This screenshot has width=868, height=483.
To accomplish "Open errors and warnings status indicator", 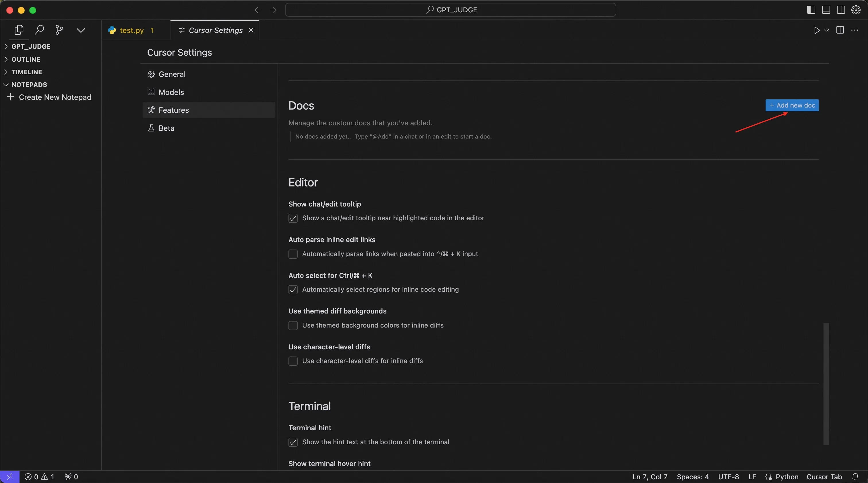I will (x=39, y=477).
